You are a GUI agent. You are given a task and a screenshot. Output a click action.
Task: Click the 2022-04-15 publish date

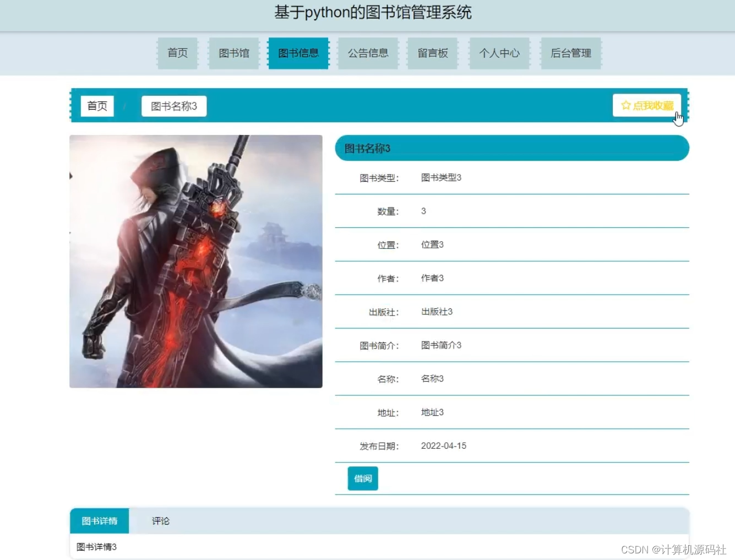[x=444, y=446]
